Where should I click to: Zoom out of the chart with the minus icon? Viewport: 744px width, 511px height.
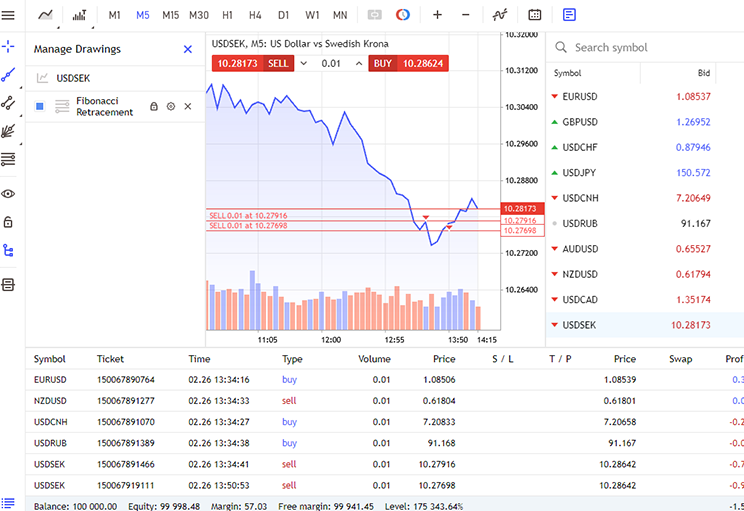[x=466, y=15]
